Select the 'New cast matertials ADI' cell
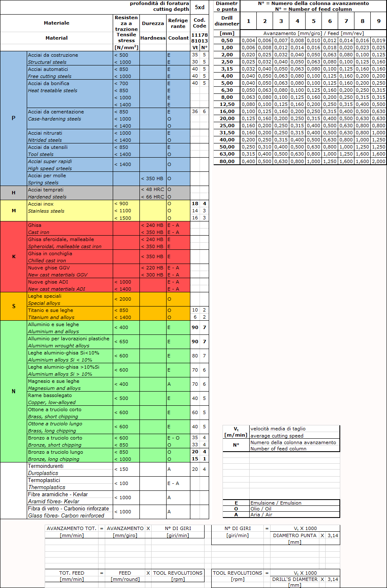 click(70, 289)
